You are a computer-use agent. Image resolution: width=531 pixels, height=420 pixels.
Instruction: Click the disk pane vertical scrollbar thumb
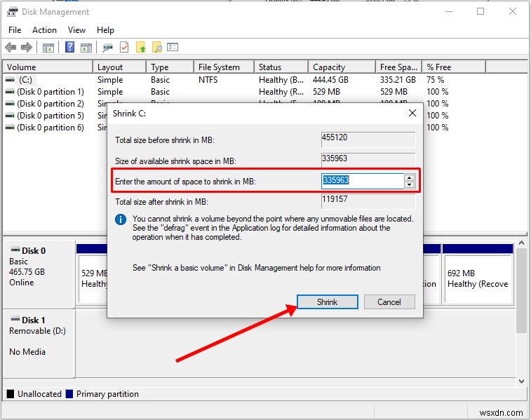pyautogui.click(x=521, y=290)
